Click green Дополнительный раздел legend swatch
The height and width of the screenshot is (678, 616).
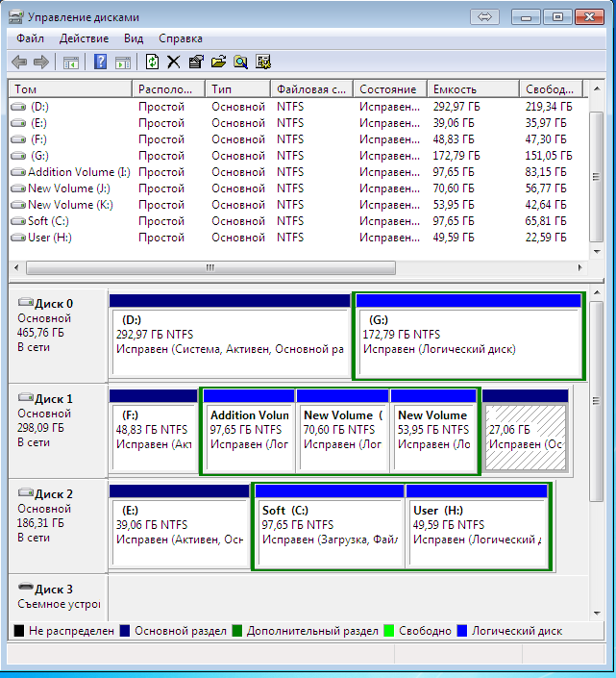[x=236, y=631]
